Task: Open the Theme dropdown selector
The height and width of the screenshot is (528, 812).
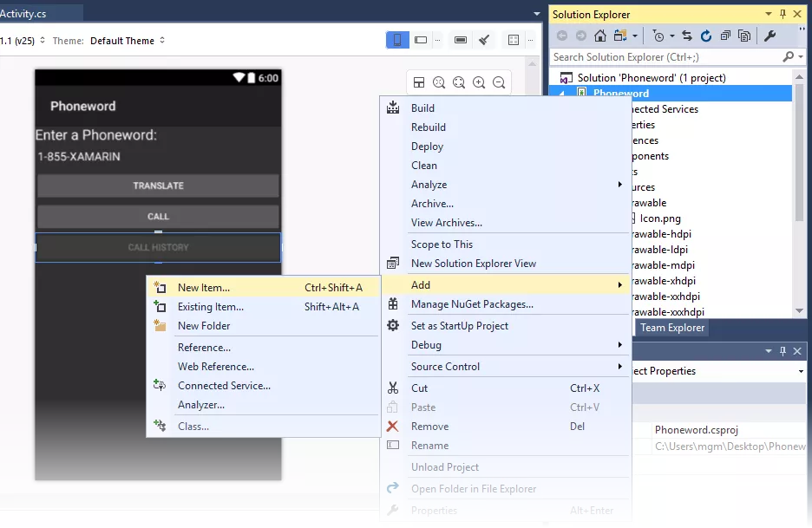Action: click(128, 41)
